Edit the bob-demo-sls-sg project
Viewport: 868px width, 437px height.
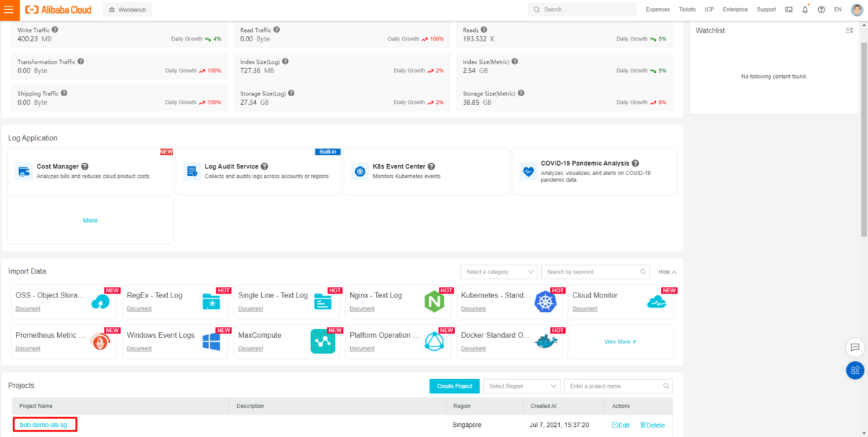(621, 425)
